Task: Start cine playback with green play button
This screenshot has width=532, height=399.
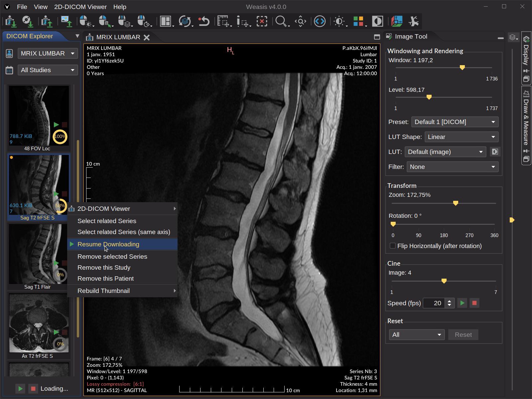Action: pos(462,303)
